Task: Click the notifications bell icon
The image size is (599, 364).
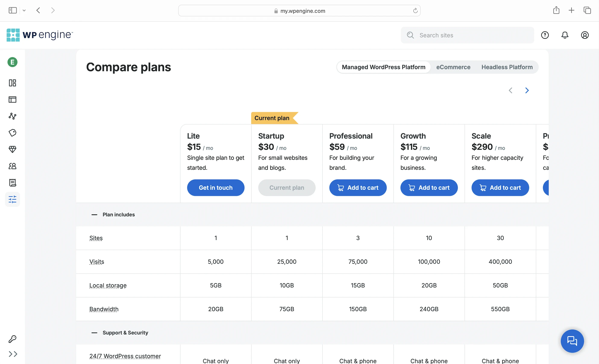Action: (x=565, y=35)
